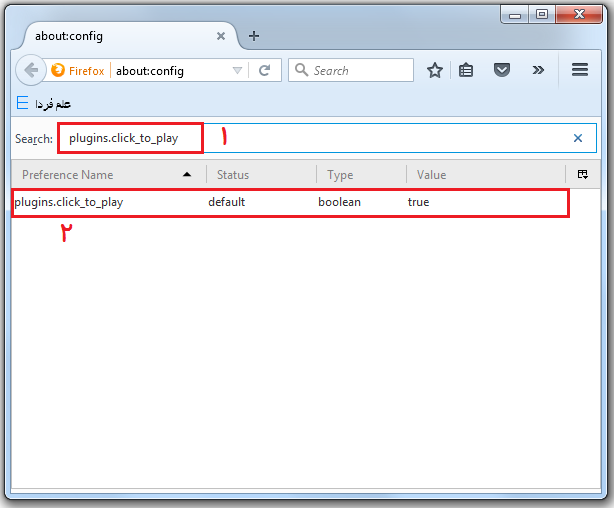Open the bookmarks list icon
This screenshot has width=614, height=508.
tap(466, 70)
